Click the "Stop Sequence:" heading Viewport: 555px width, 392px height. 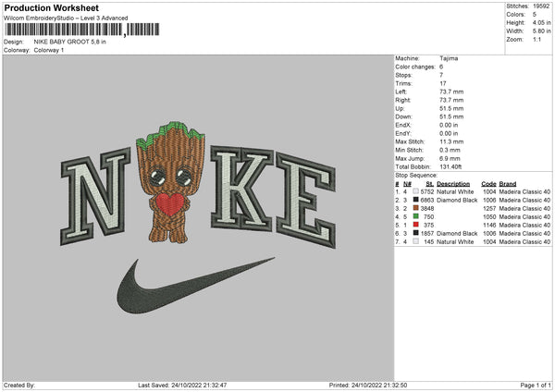[x=416, y=175]
